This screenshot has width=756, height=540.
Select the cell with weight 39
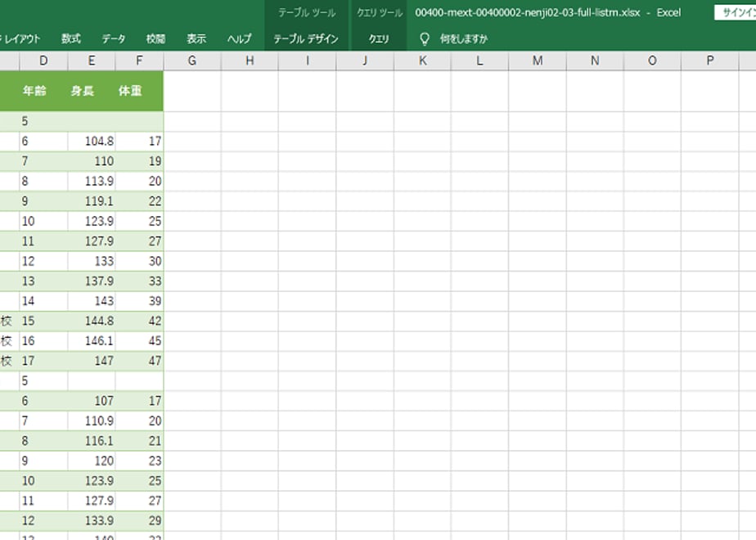(x=139, y=301)
